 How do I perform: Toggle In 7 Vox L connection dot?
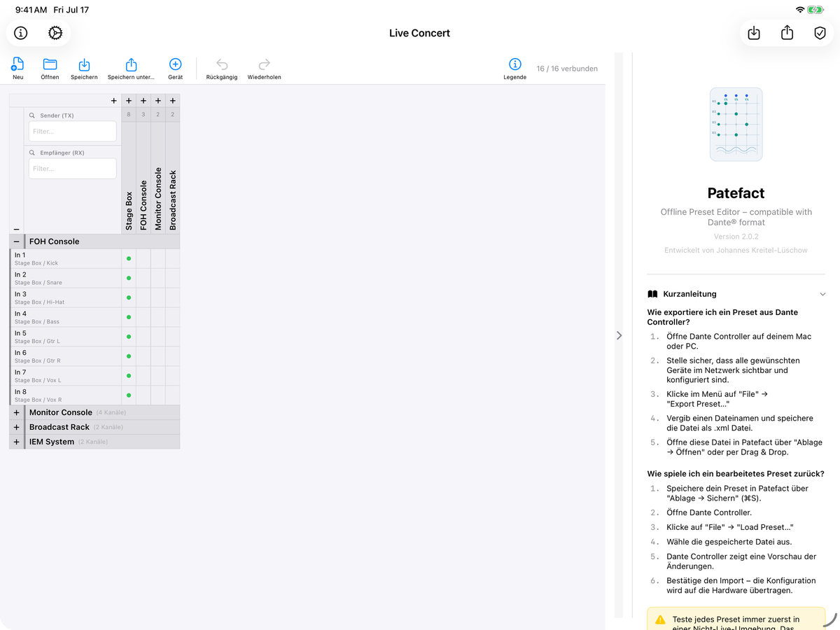click(129, 376)
